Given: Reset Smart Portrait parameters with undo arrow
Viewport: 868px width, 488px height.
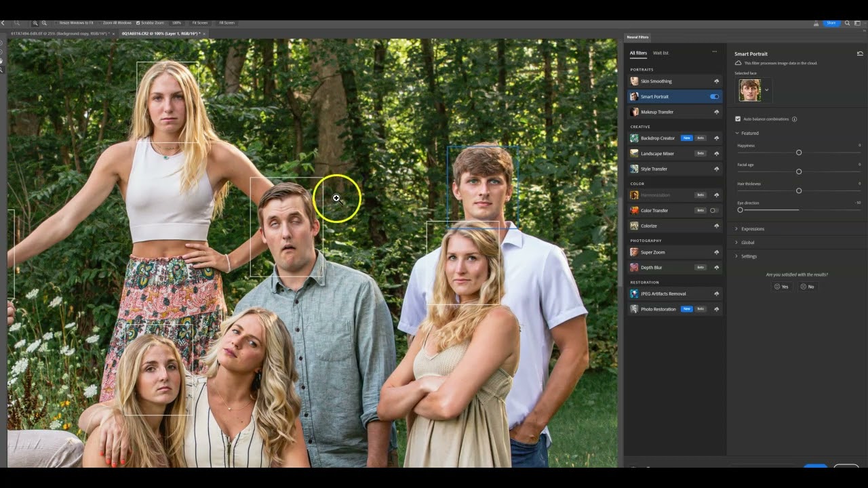Looking at the screenshot, I should tap(860, 54).
